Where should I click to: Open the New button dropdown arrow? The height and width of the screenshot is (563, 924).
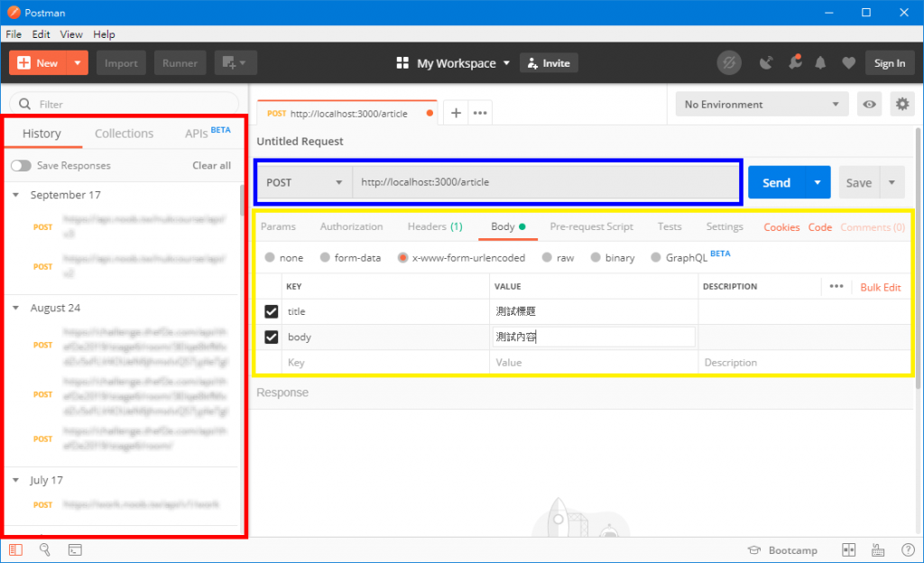pyautogui.click(x=78, y=63)
